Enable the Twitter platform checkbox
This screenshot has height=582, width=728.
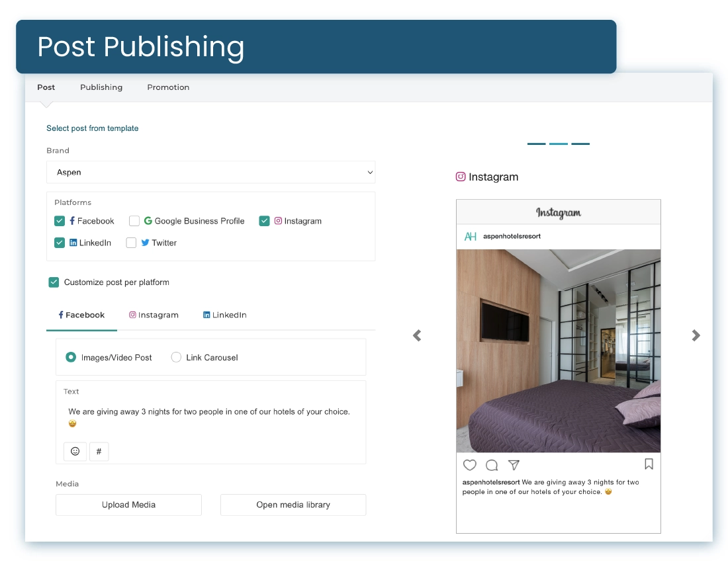(x=132, y=243)
